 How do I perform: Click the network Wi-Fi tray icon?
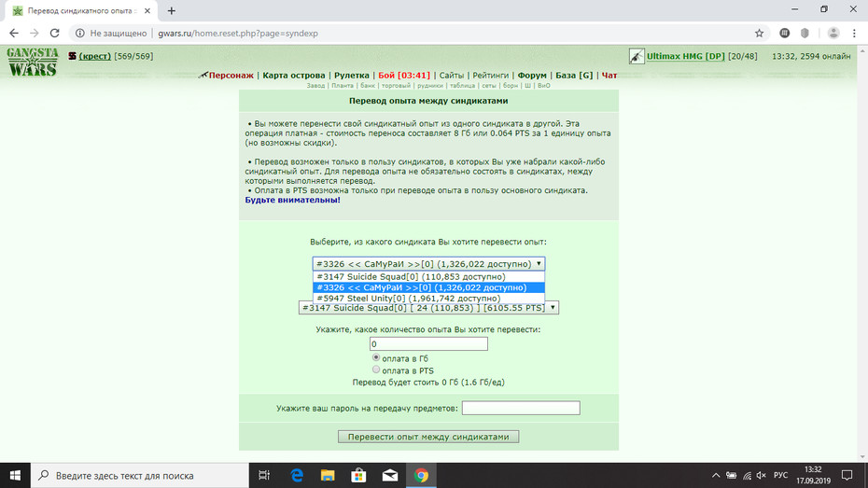[x=747, y=475]
